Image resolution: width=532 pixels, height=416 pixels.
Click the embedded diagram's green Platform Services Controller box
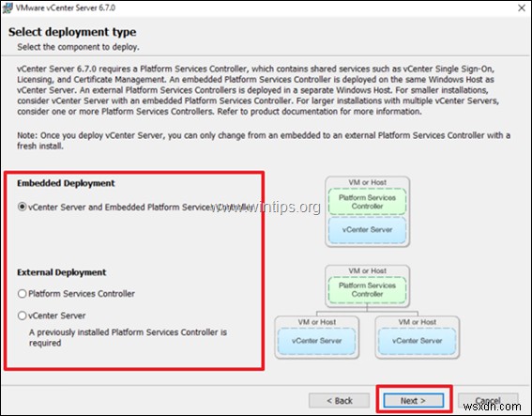367,202
